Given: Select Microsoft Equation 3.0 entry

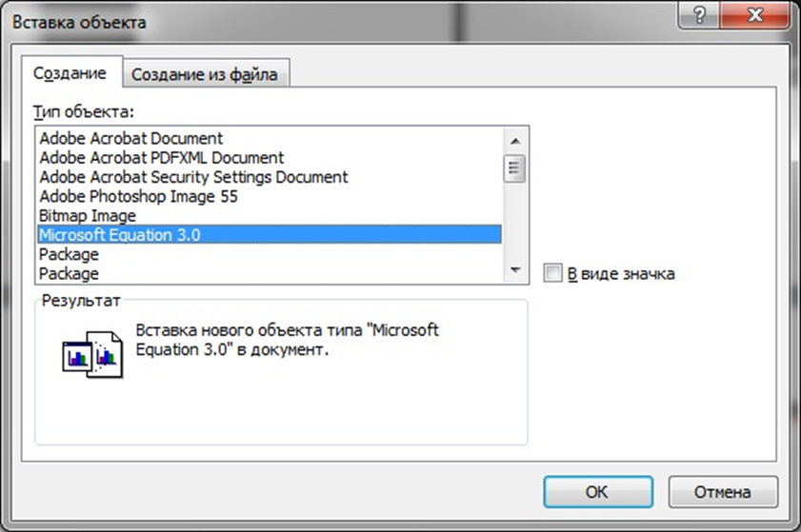Looking at the screenshot, I should pos(270,235).
